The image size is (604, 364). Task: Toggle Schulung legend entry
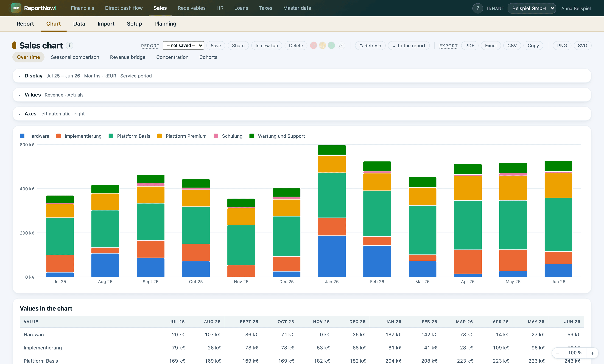(x=228, y=136)
